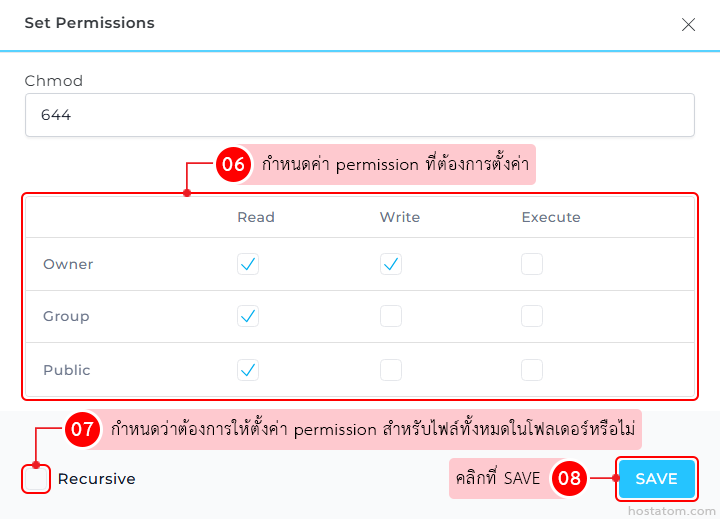720x519 pixels.
Task: Click the SAVE button
Action: 656,479
